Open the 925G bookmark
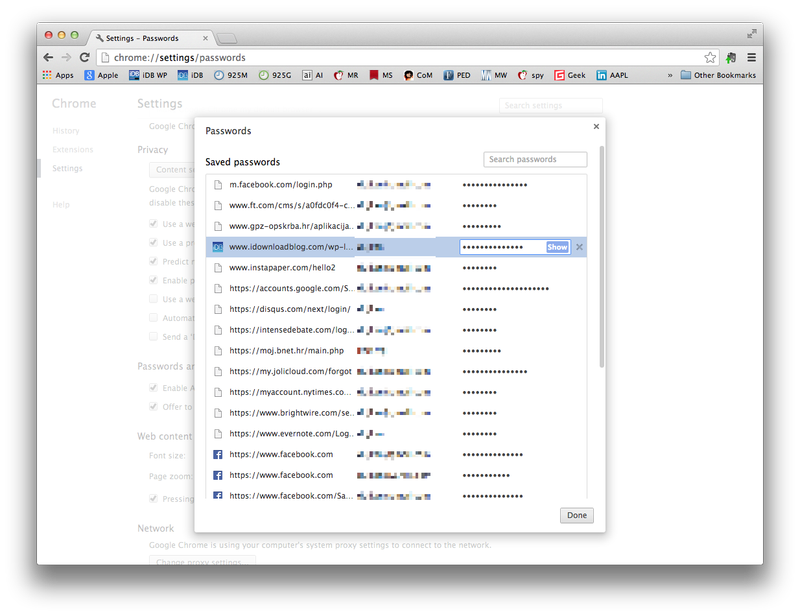 (275, 75)
